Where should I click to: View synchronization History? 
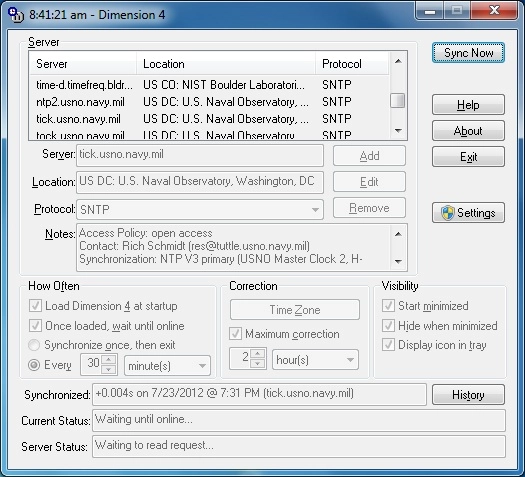pyautogui.click(x=468, y=395)
